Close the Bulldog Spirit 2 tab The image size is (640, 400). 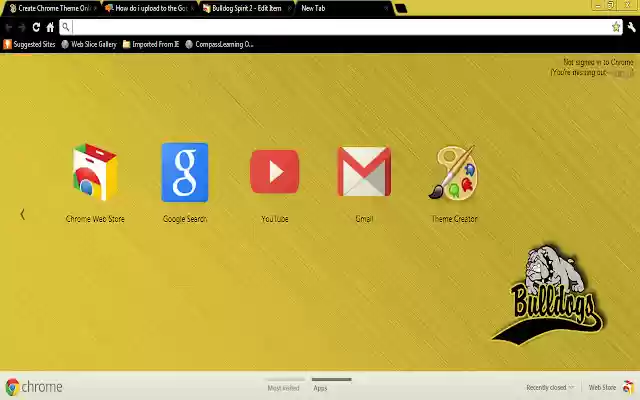pos(289,9)
